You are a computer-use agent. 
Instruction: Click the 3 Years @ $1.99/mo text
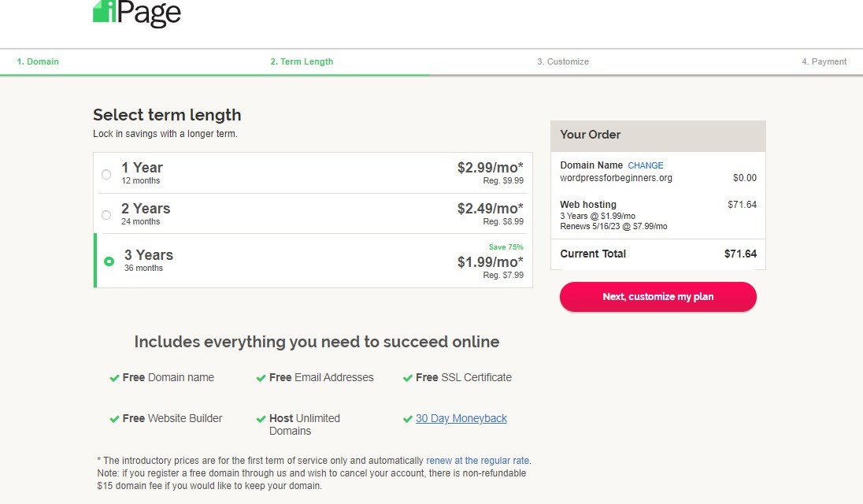pos(598,217)
